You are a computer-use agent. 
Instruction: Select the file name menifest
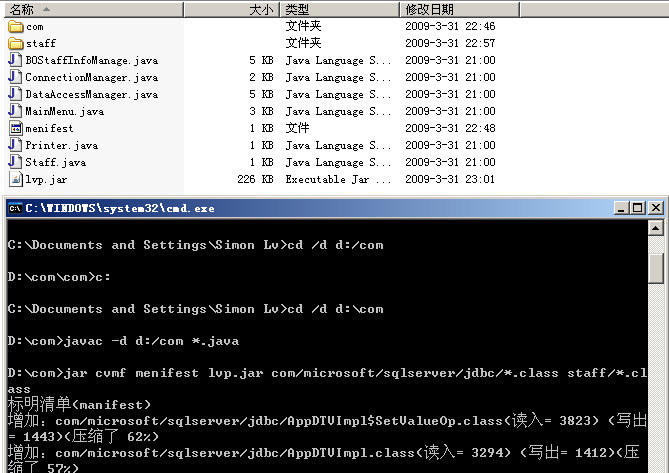tap(49, 128)
